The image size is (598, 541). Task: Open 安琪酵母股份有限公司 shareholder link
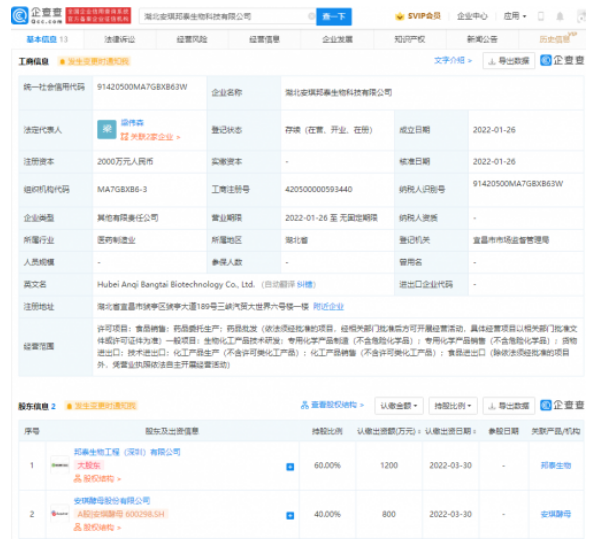(x=112, y=501)
